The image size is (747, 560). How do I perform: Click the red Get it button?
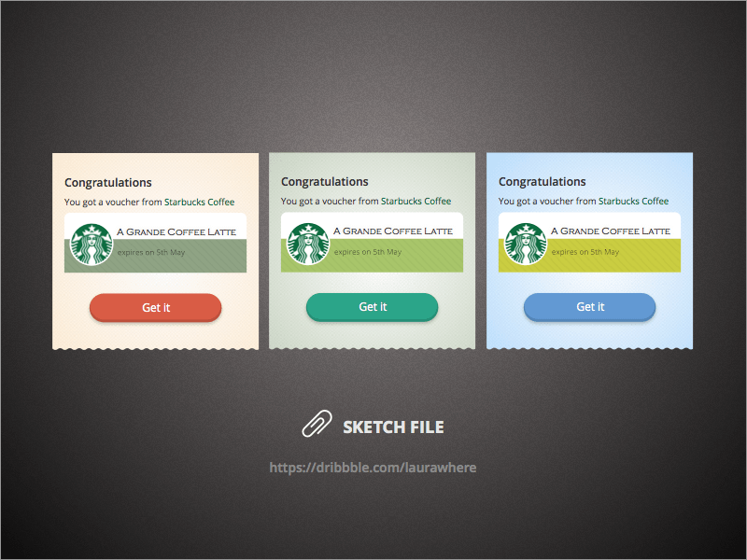point(155,307)
